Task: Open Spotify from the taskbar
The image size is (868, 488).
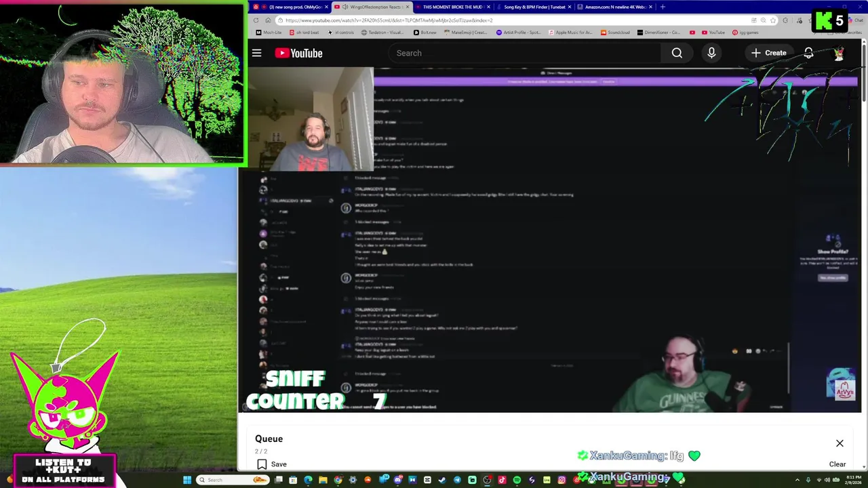Action: (517, 480)
